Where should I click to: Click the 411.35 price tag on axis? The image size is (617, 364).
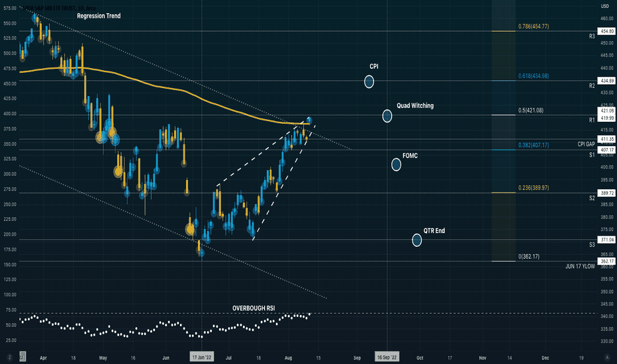pos(606,139)
